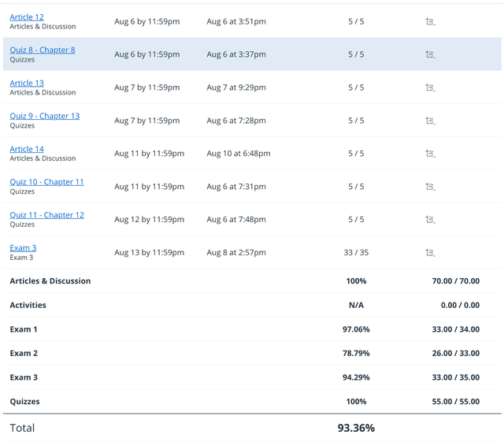Open score details icon for Quiz 11
Image resolution: width=504 pixels, height=442 pixels.
(430, 220)
